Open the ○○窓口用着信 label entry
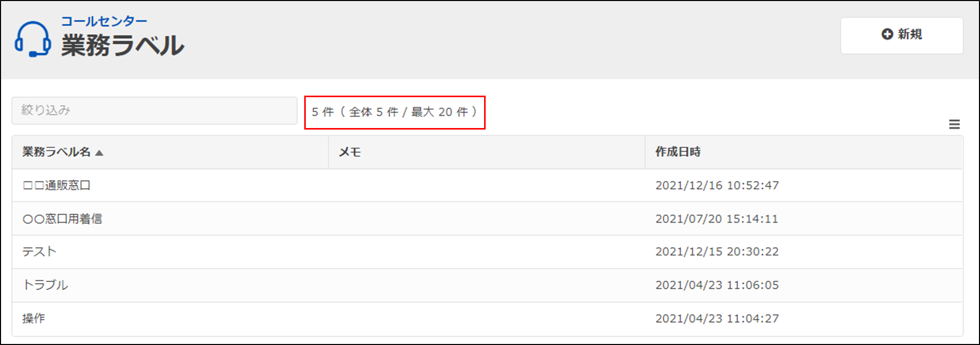This screenshot has height=345, width=980. pyautogui.click(x=62, y=219)
